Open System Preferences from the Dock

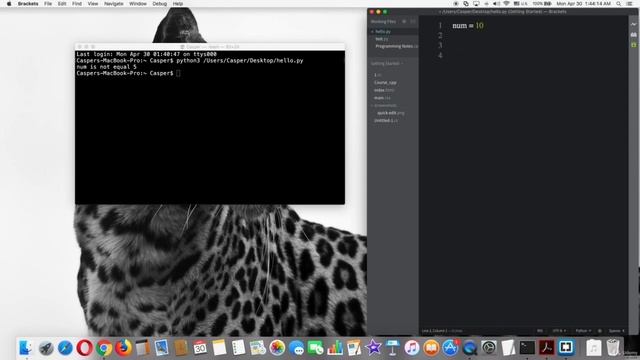point(489,348)
